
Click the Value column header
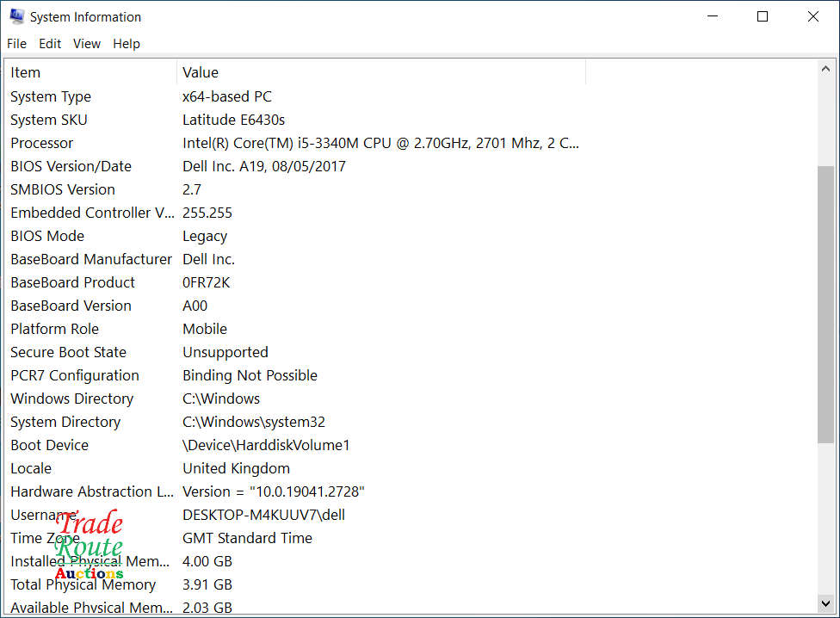click(x=201, y=72)
